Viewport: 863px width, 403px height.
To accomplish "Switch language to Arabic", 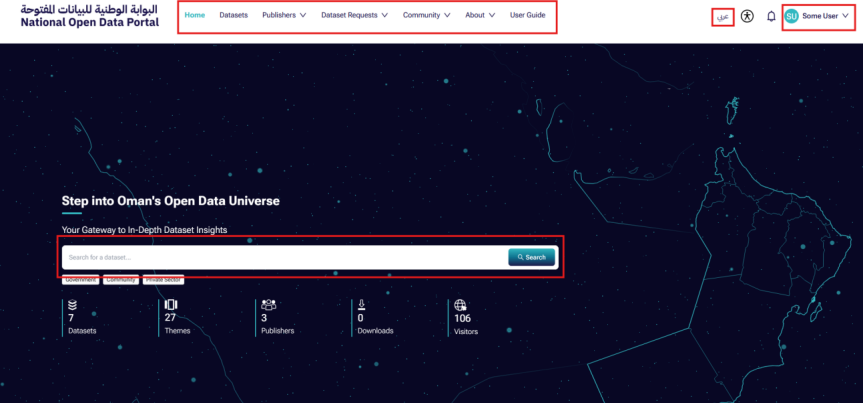I will [723, 17].
